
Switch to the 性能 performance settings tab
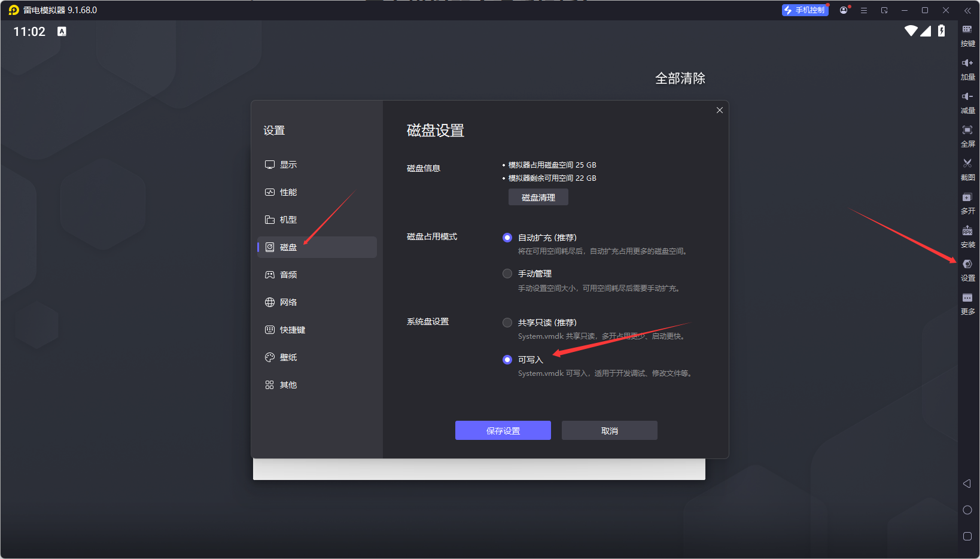click(317, 192)
